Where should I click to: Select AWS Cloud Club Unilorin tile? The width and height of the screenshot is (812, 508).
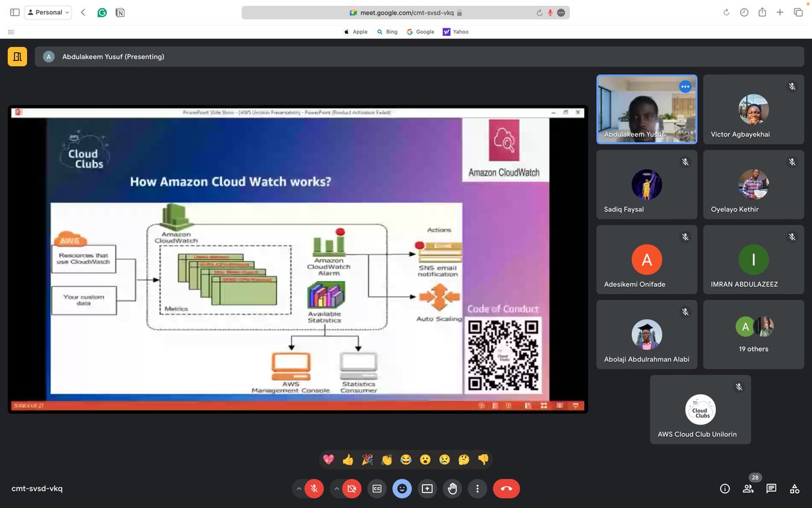[700, 410]
